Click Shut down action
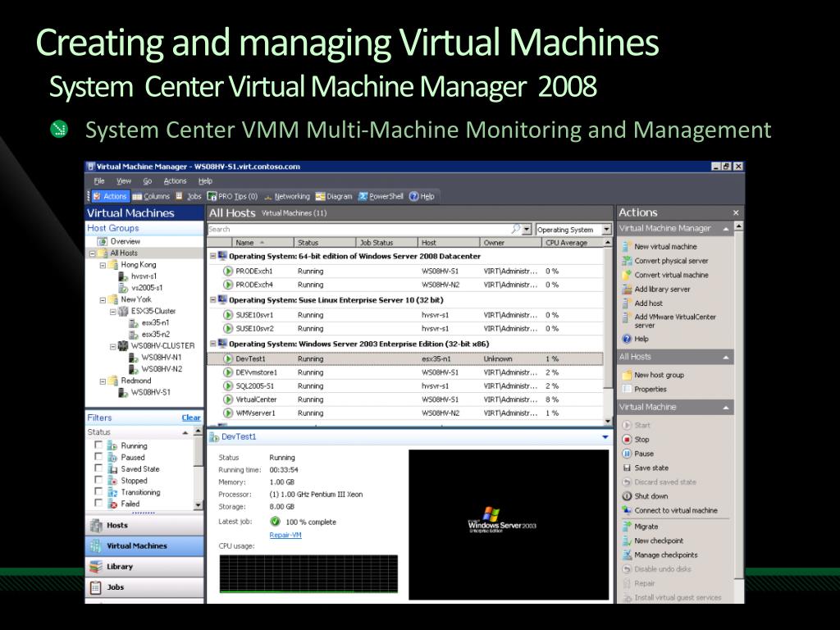Image resolution: width=840 pixels, height=630 pixels. [645, 496]
